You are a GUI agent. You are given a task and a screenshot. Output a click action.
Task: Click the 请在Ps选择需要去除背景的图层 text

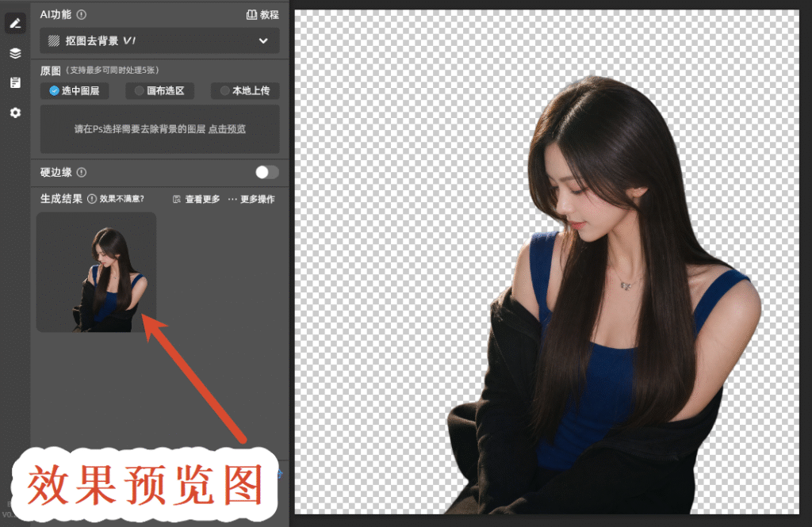coord(140,129)
